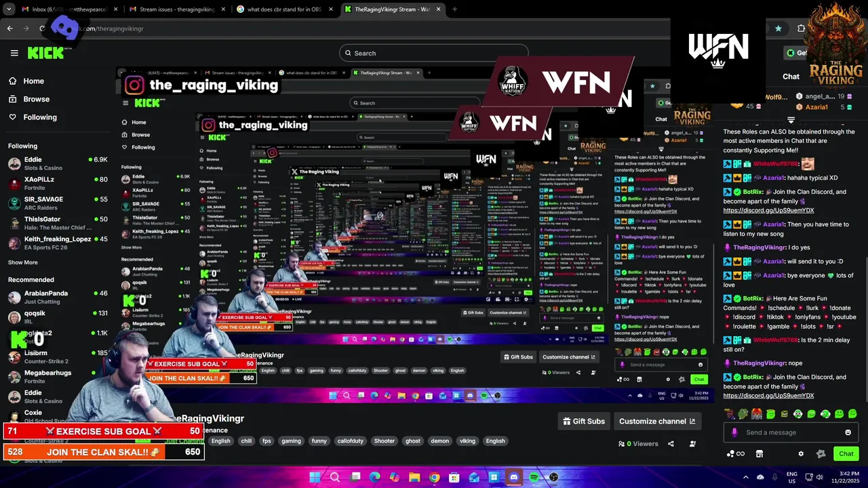Open recommended channel ArabianPanda
This screenshot has width=868, height=488.
click(x=58, y=297)
